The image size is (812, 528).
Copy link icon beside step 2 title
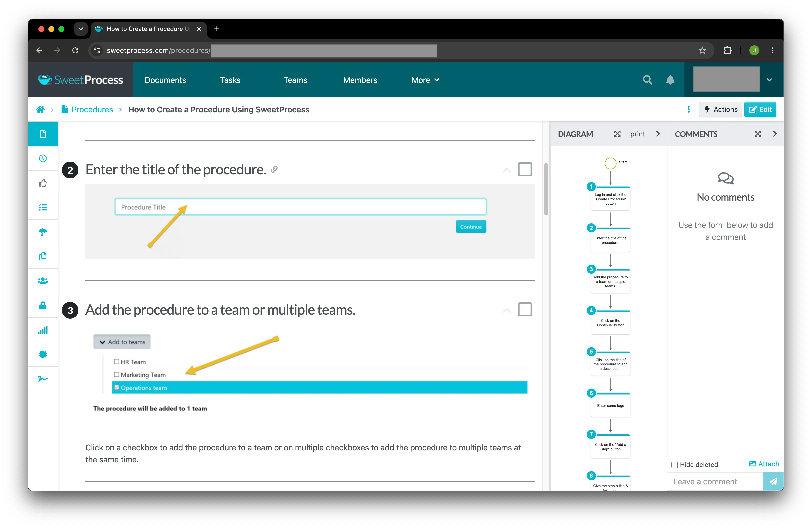click(274, 169)
